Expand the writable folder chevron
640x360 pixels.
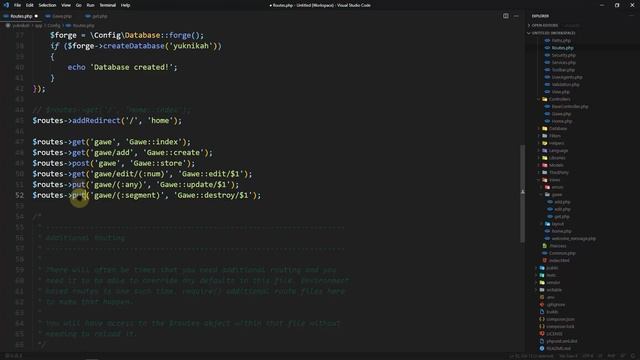pos(536,290)
